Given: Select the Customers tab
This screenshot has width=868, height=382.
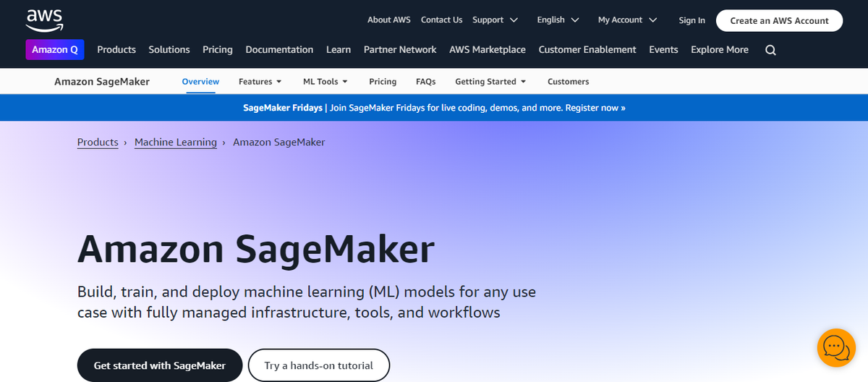Looking at the screenshot, I should click(x=569, y=82).
